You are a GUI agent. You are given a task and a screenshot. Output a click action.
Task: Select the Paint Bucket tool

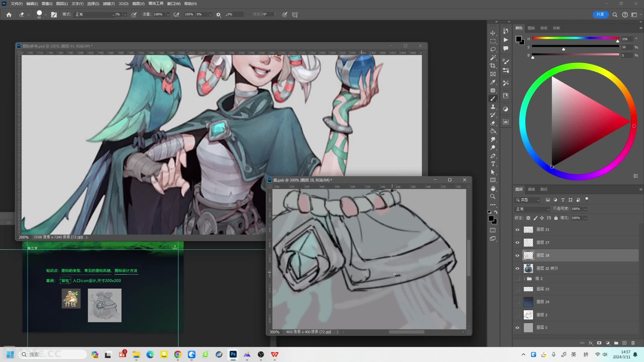pos(493,131)
